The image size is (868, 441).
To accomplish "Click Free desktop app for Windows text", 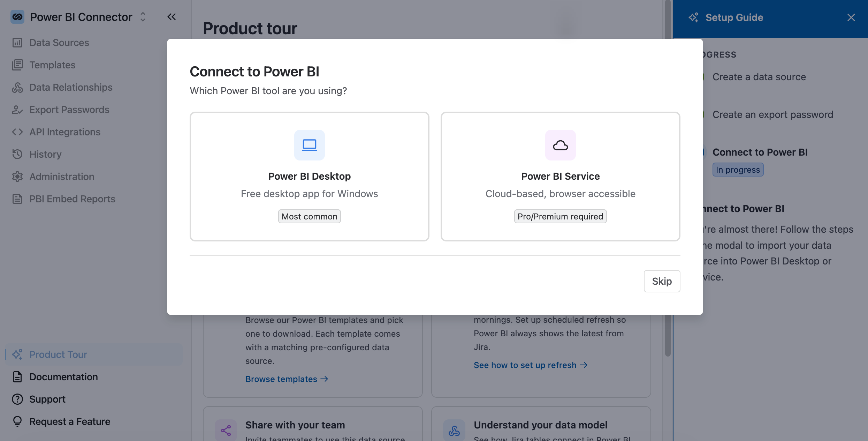I will pyautogui.click(x=310, y=194).
